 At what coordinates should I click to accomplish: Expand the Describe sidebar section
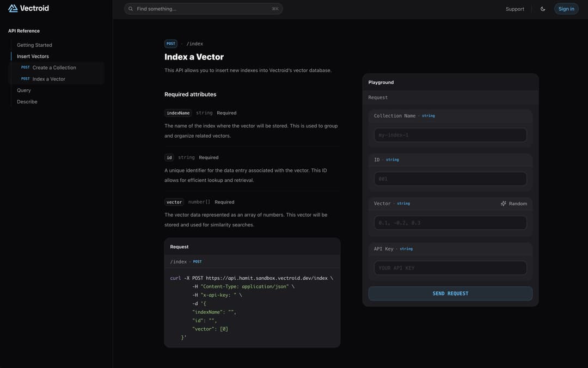(x=27, y=102)
